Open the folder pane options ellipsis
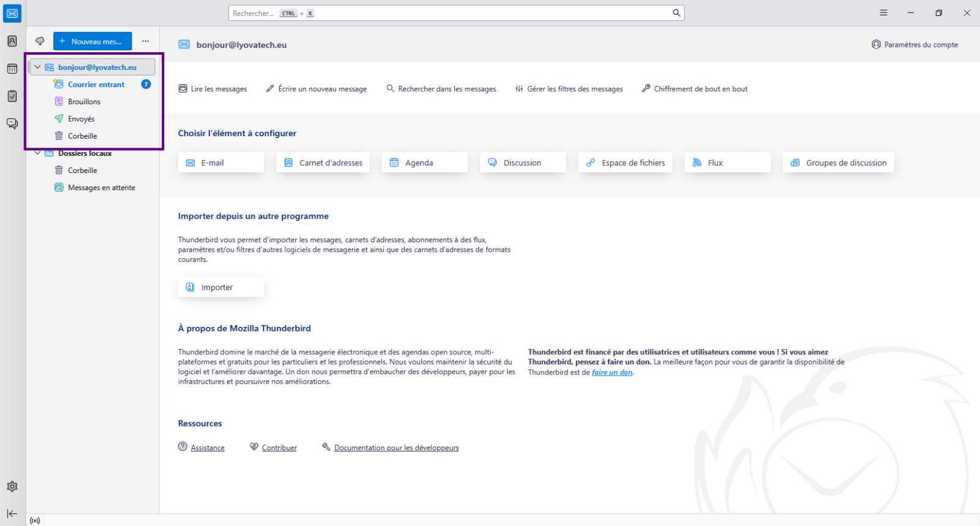The width and height of the screenshot is (980, 526). [146, 41]
